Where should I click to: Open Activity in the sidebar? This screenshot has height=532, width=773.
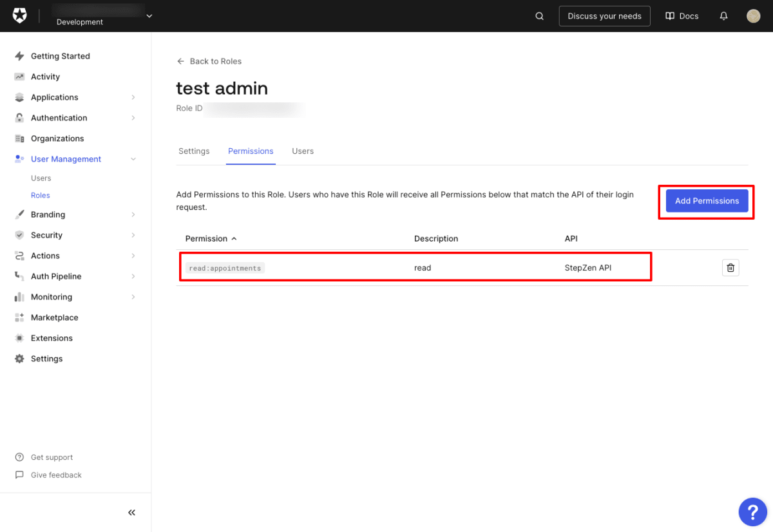click(x=45, y=77)
